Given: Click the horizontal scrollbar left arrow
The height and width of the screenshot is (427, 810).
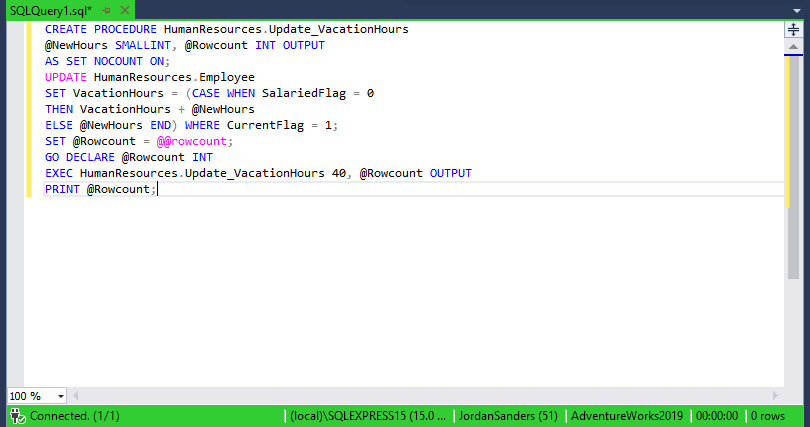Looking at the screenshot, I should click(x=76, y=396).
